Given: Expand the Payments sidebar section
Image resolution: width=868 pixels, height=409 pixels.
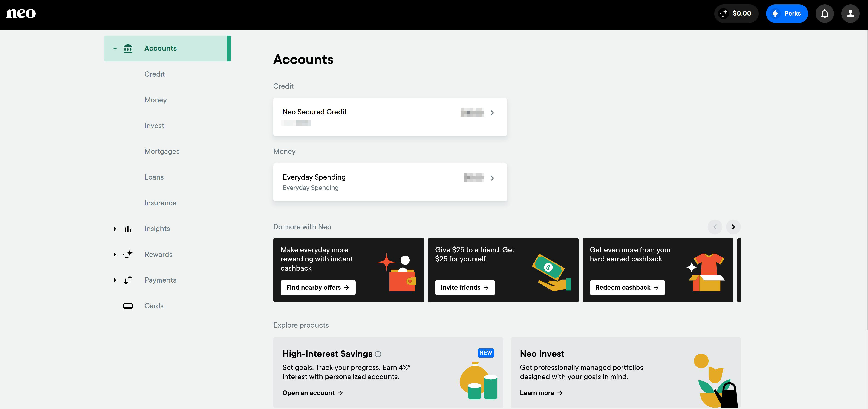Looking at the screenshot, I should [115, 280].
